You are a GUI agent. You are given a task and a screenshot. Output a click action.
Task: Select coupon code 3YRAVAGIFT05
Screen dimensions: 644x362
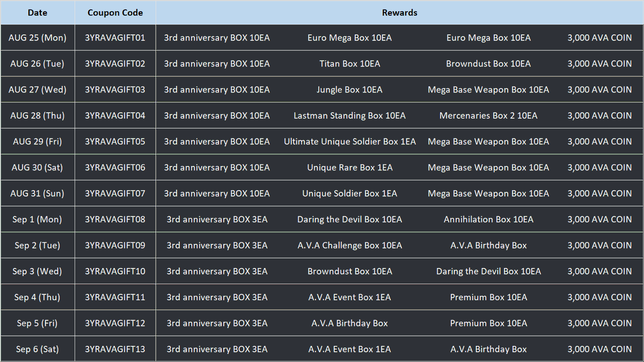click(x=115, y=141)
